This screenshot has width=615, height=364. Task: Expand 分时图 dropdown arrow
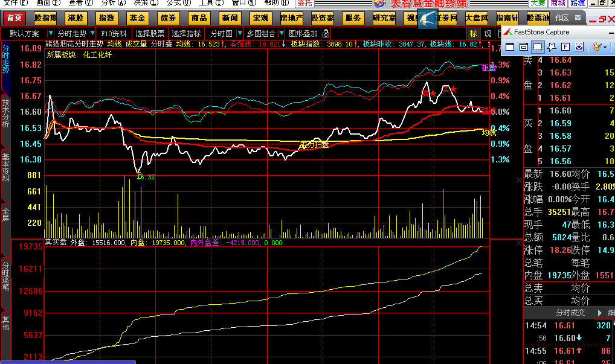click(240, 33)
